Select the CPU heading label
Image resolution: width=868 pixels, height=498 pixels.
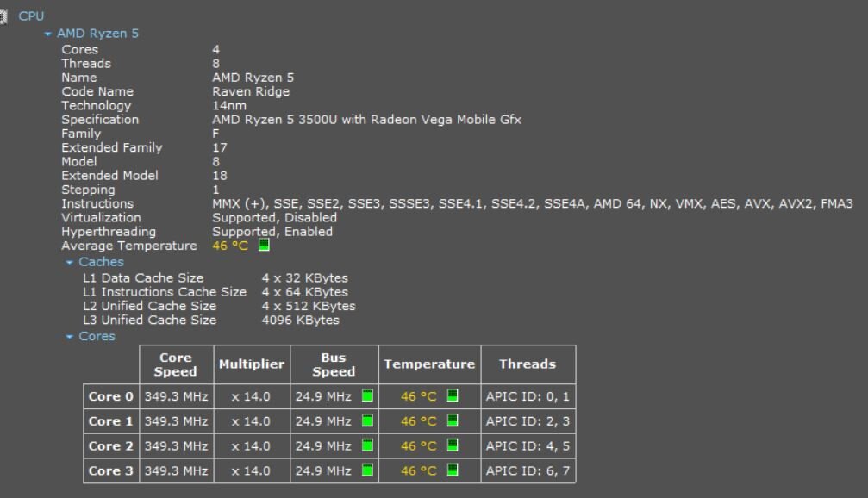click(31, 16)
